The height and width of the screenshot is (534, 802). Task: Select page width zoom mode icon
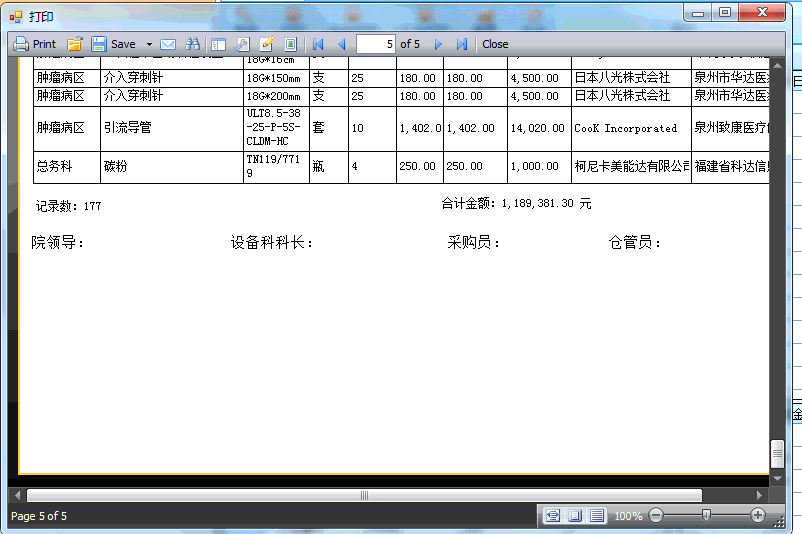tap(552, 516)
